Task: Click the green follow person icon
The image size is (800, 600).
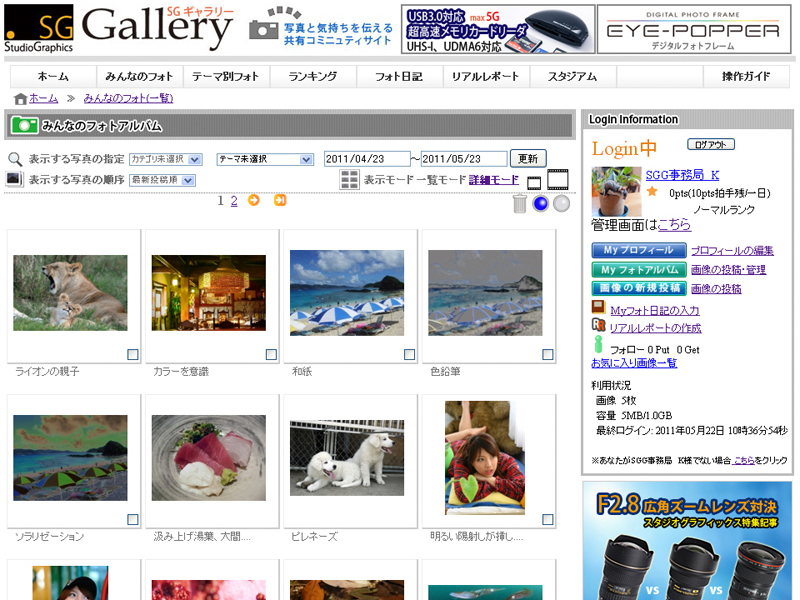Action: pyautogui.click(x=597, y=344)
